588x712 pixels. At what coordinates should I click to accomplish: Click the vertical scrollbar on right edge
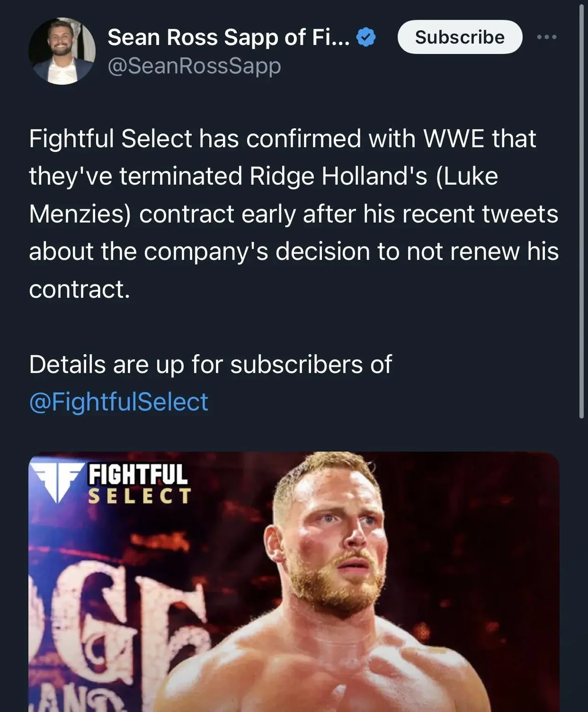581,211
